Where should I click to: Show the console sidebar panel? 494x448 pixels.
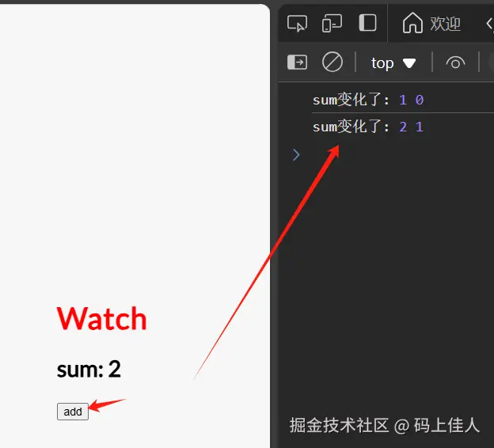pos(297,62)
